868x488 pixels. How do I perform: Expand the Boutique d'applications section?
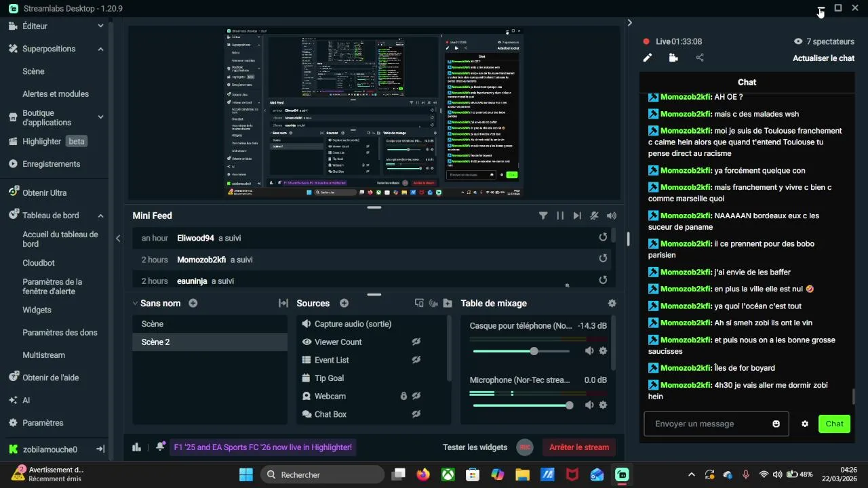pos(100,117)
